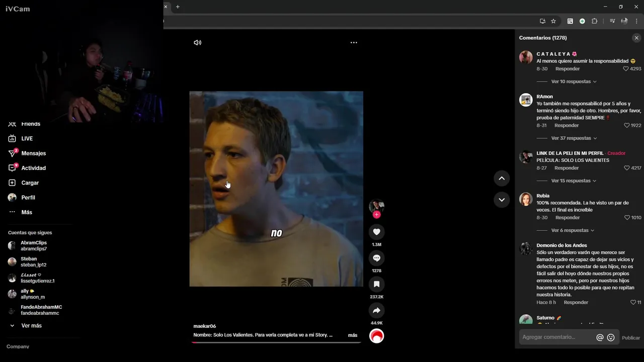Click the comments bubble icon
The width and height of the screenshot is (644, 362).
376,258
